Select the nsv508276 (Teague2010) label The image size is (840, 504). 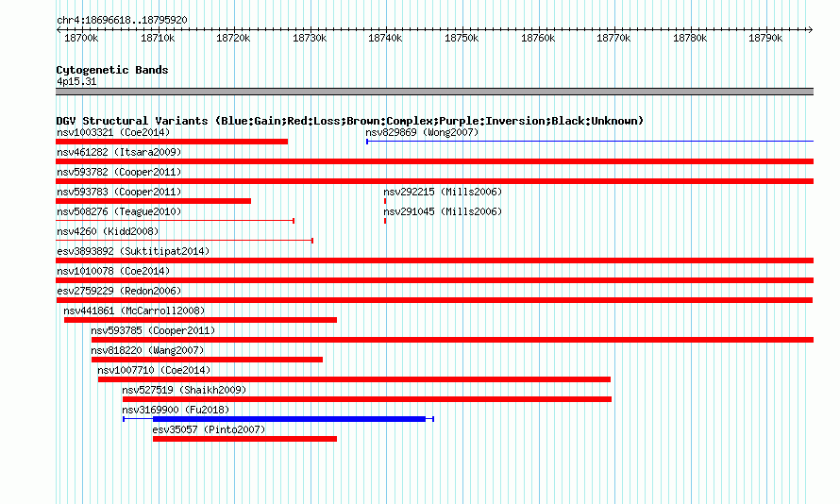click(119, 211)
